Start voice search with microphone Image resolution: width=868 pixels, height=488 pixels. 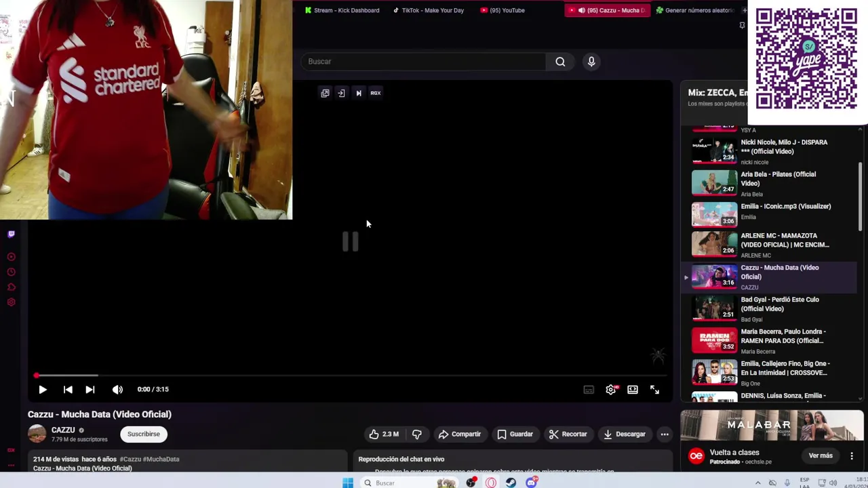click(591, 62)
